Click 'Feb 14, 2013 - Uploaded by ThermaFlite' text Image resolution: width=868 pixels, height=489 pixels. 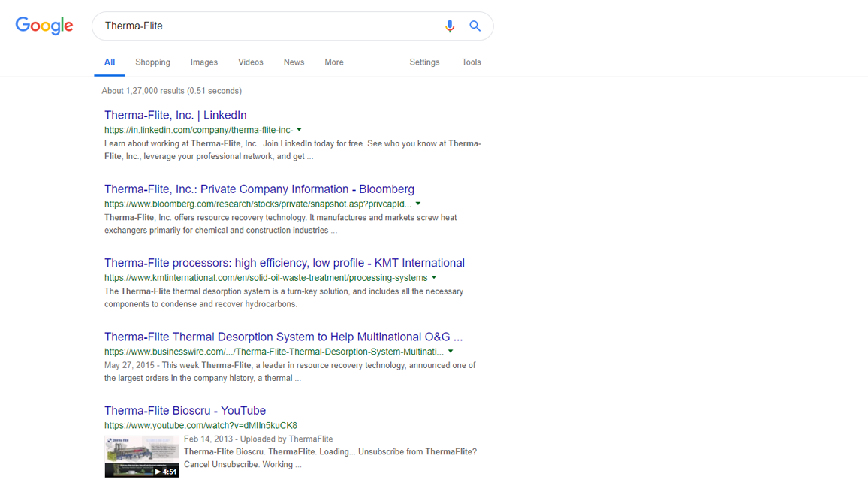258,439
